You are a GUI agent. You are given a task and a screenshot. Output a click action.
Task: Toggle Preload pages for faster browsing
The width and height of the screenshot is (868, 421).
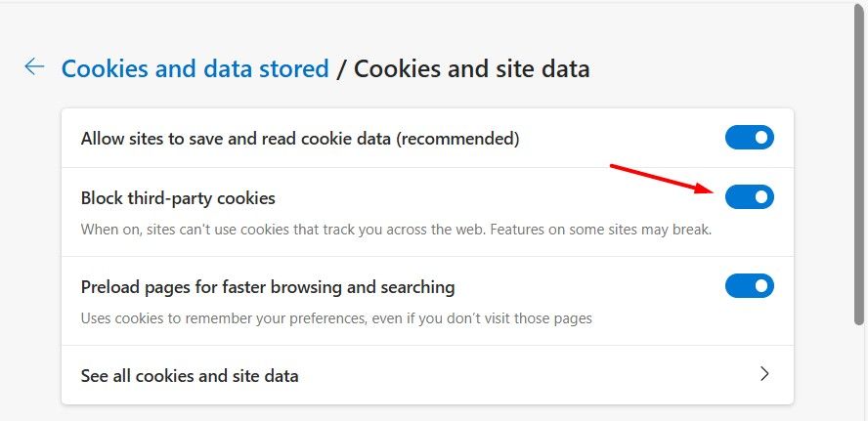coord(749,286)
